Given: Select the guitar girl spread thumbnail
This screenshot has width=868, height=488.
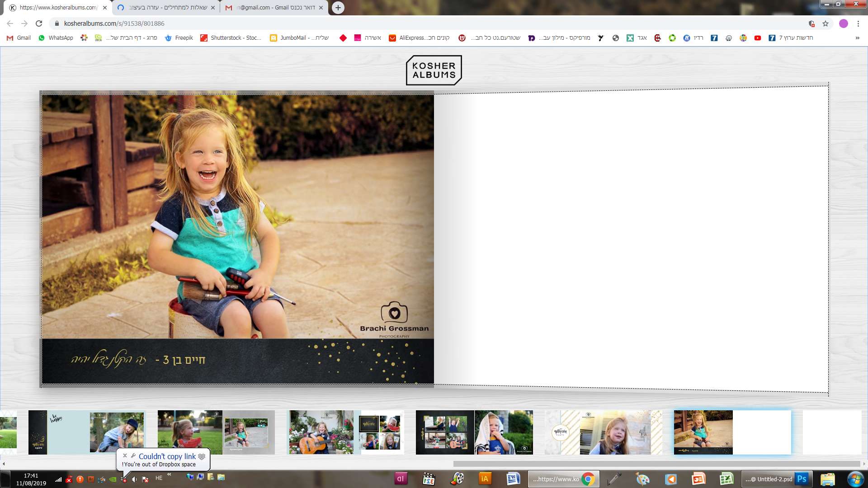Looking at the screenshot, I should pos(346,432).
